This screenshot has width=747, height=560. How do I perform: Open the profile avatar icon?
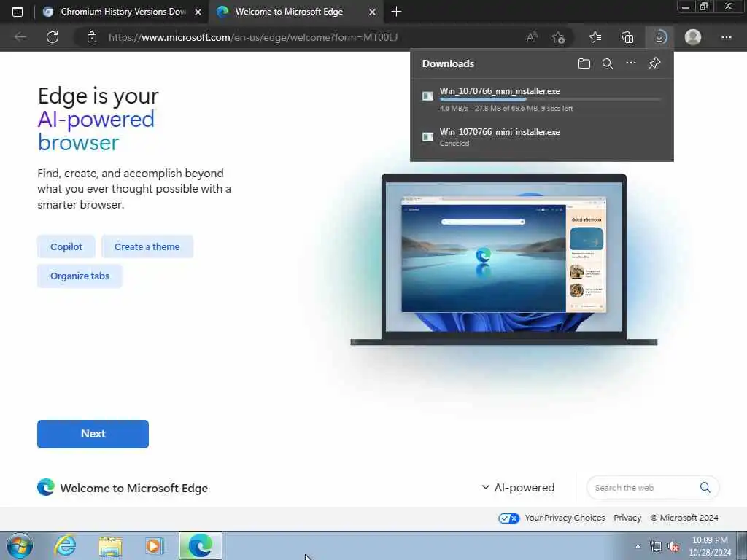click(693, 37)
